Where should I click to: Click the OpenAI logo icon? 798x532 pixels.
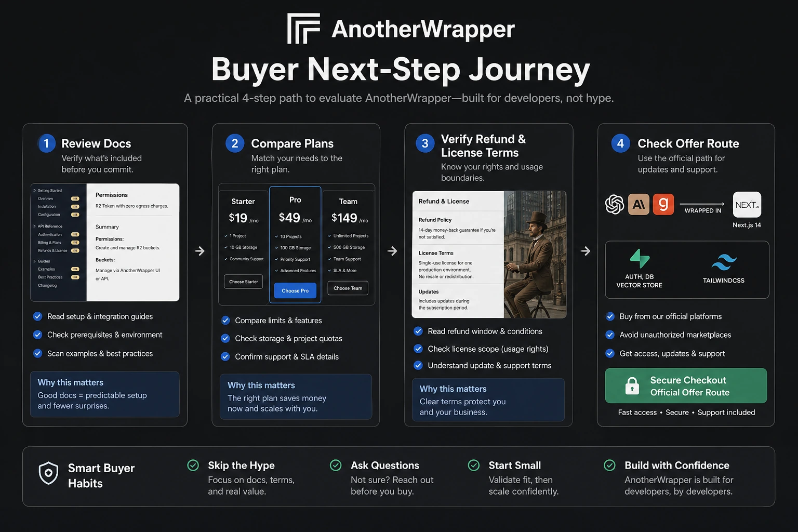tap(615, 204)
